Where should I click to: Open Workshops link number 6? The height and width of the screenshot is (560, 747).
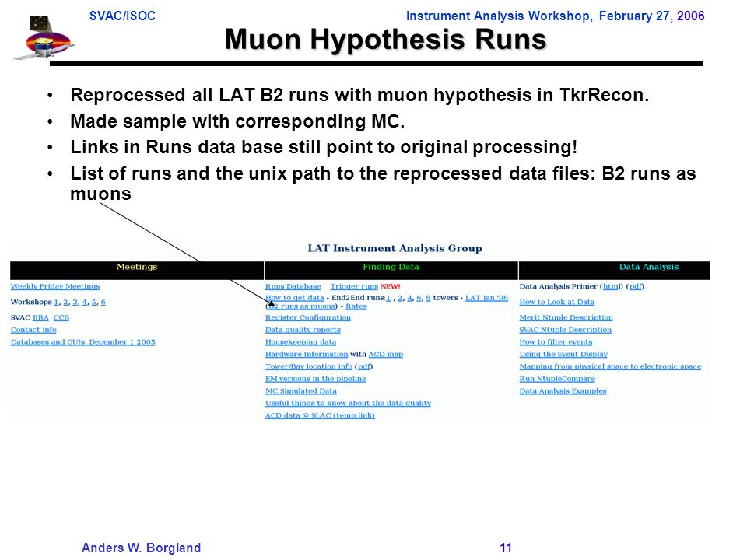pyautogui.click(x=103, y=302)
